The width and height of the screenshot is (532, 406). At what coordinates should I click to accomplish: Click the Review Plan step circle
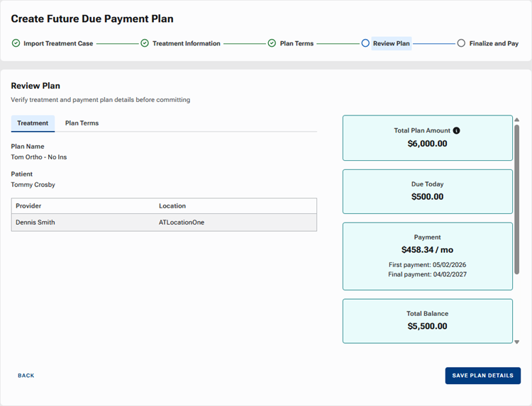(x=365, y=43)
